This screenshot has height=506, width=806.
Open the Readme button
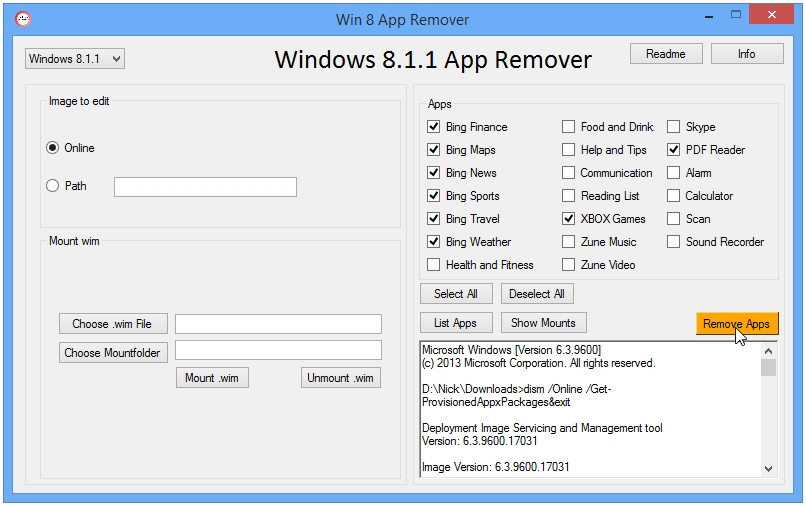[x=665, y=54]
